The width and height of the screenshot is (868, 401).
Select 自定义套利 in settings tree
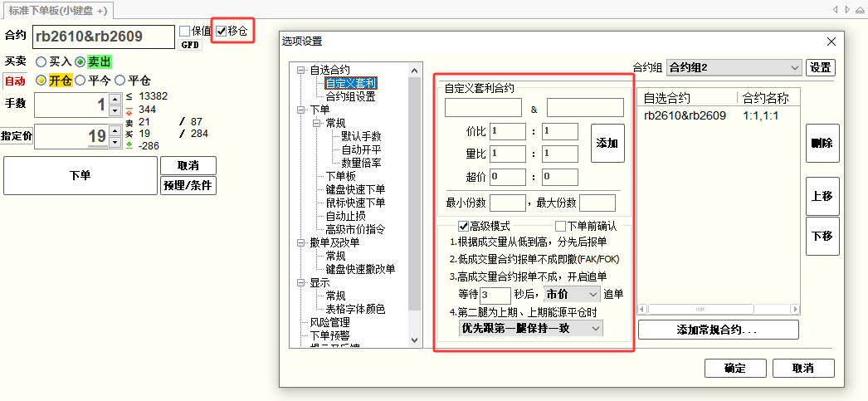[351, 84]
